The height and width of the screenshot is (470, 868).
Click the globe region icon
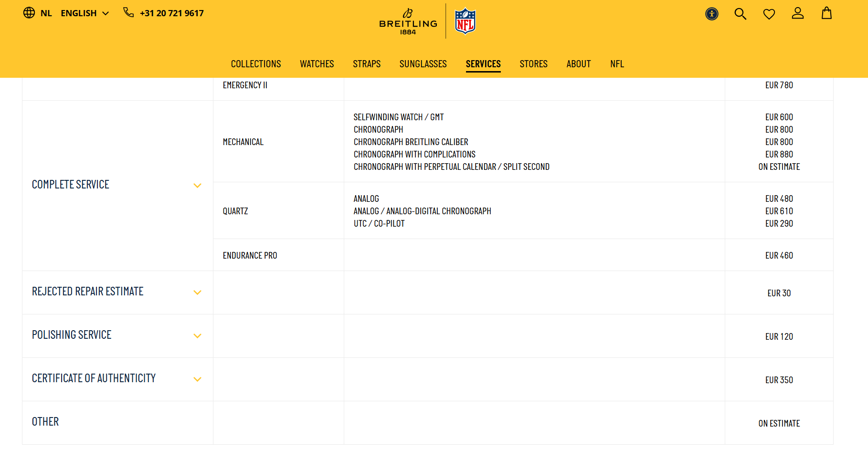coord(29,13)
